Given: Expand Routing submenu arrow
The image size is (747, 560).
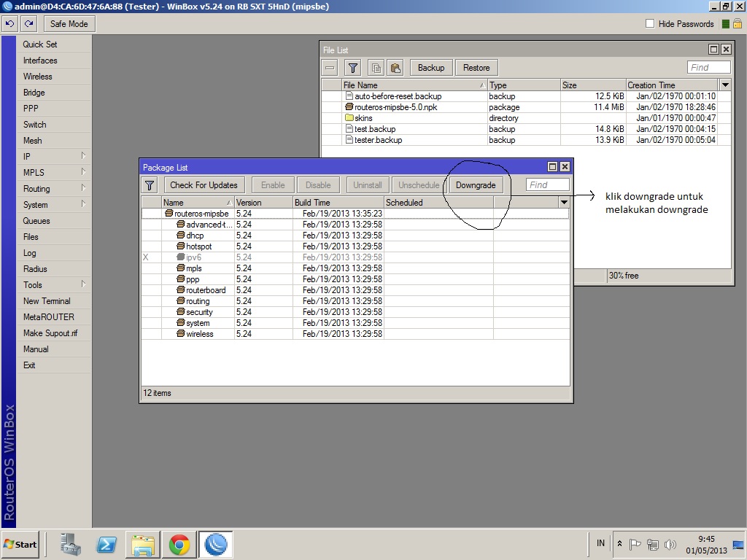Looking at the screenshot, I should click(x=83, y=188).
